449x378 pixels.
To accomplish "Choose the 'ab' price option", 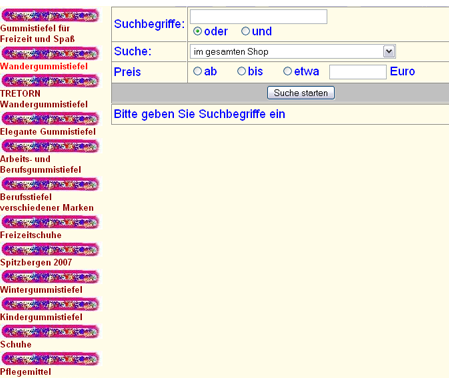I will (x=197, y=71).
